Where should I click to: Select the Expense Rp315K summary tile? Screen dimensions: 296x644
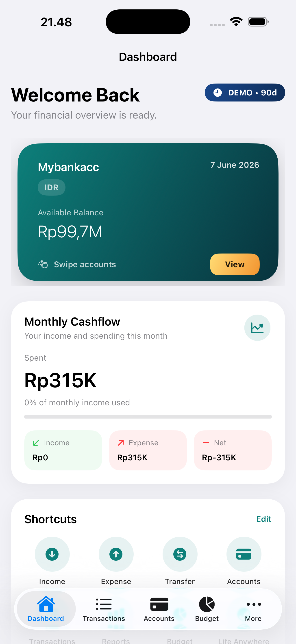tap(148, 450)
